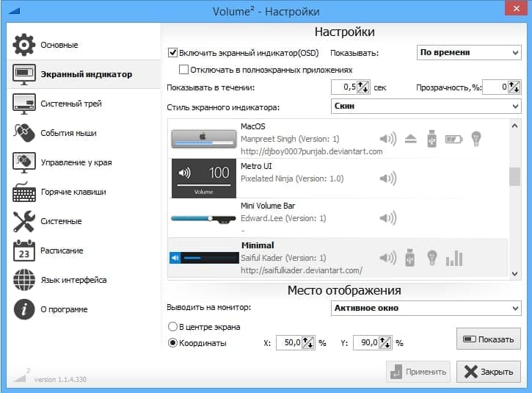Open the saifulkader.deviantart.com link

[x=302, y=271]
